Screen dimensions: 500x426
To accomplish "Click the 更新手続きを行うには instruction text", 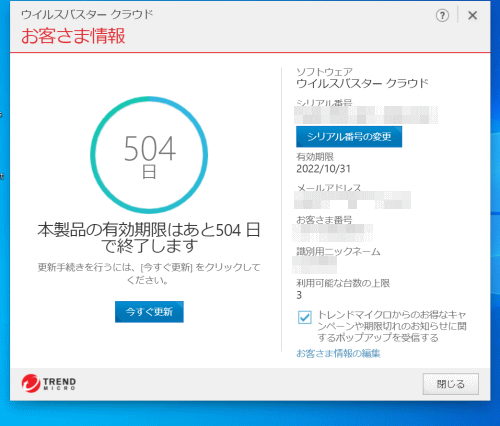I will click(149, 273).
